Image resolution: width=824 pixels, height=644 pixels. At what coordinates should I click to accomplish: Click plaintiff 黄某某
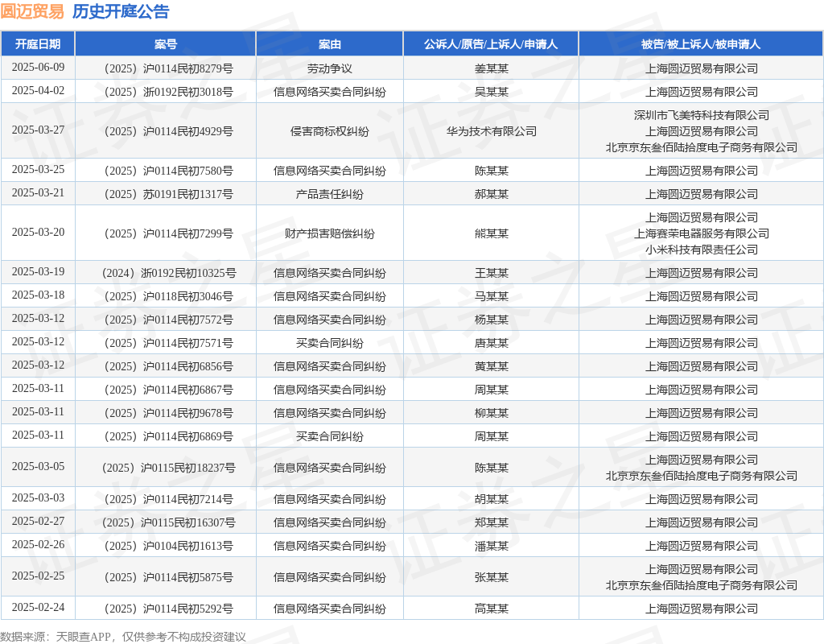(492, 366)
